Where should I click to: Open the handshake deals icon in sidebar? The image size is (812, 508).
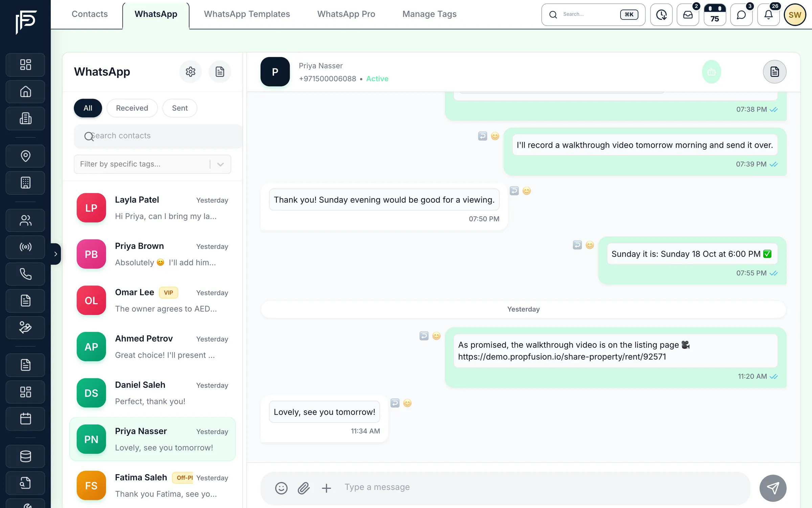(25, 327)
